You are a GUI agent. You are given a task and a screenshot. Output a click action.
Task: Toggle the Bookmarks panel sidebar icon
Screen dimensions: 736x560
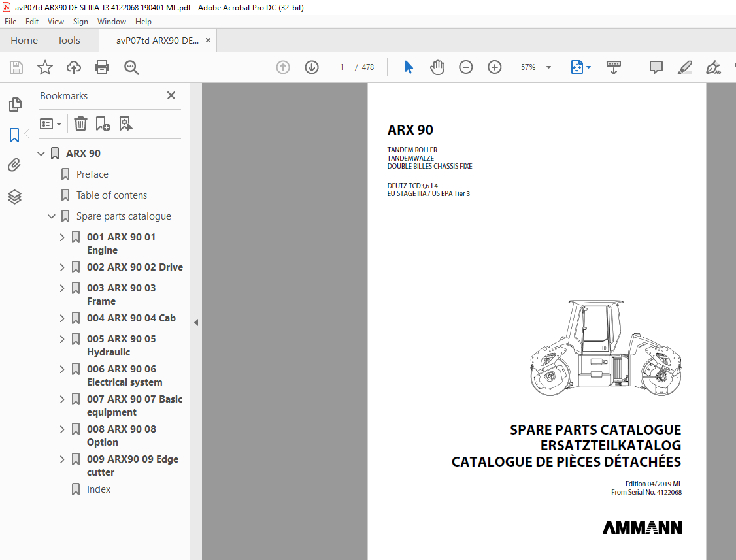pos(14,135)
